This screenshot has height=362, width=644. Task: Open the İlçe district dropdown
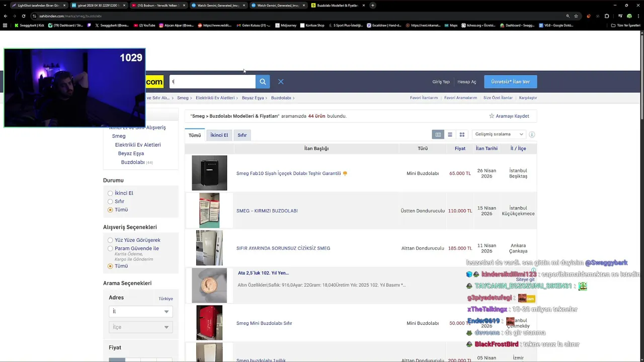tap(140, 327)
